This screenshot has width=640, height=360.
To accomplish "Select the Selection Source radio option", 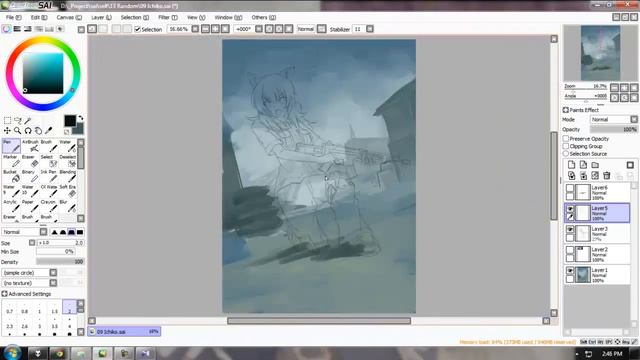I will [x=566, y=153].
